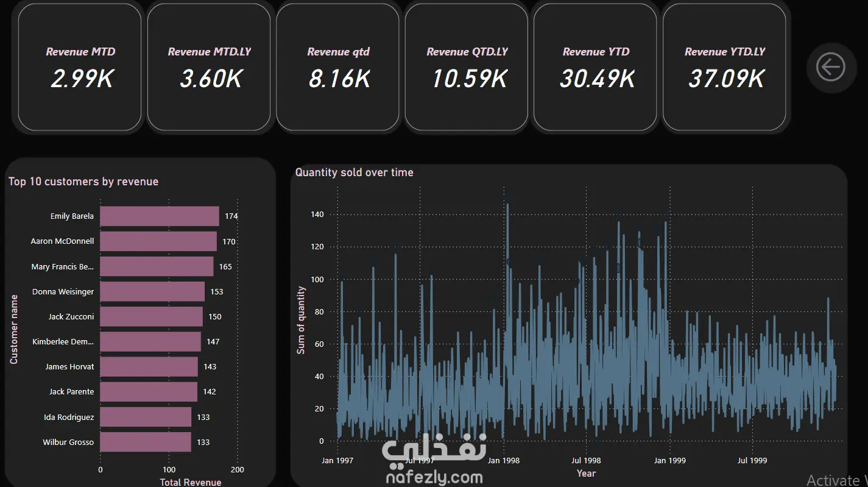The height and width of the screenshot is (487, 868).
Task: Click the 140 y-axis label
Action: (x=317, y=215)
